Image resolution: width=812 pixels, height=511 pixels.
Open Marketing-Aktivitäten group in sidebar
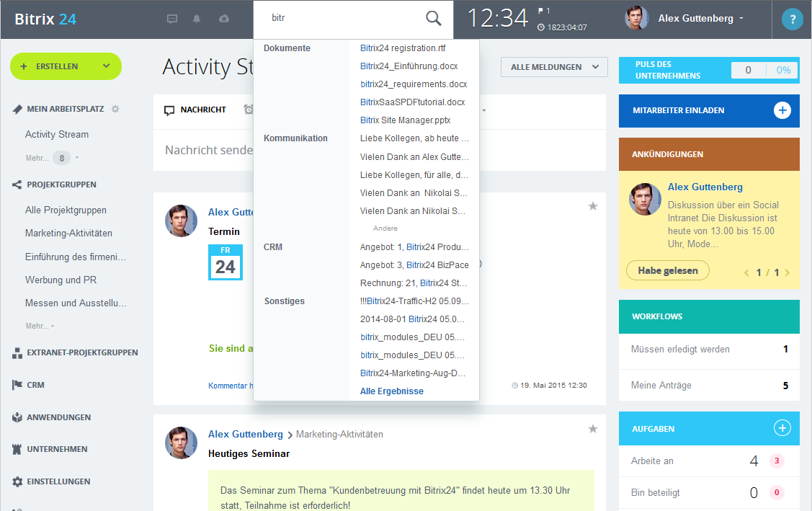coord(68,234)
